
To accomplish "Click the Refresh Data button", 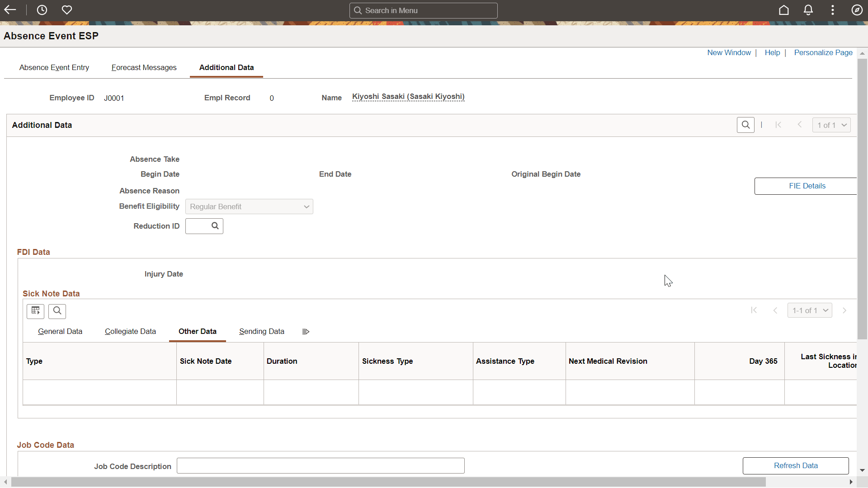I will pyautogui.click(x=796, y=465).
